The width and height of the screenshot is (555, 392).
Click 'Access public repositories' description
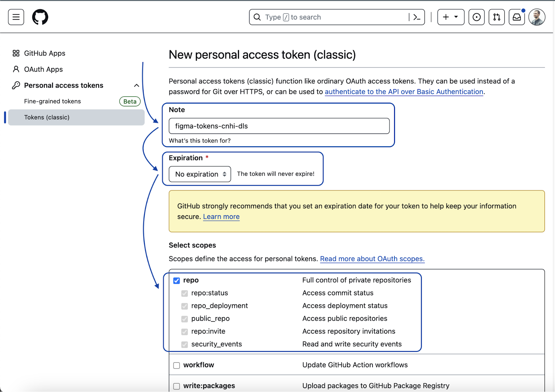coord(345,319)
